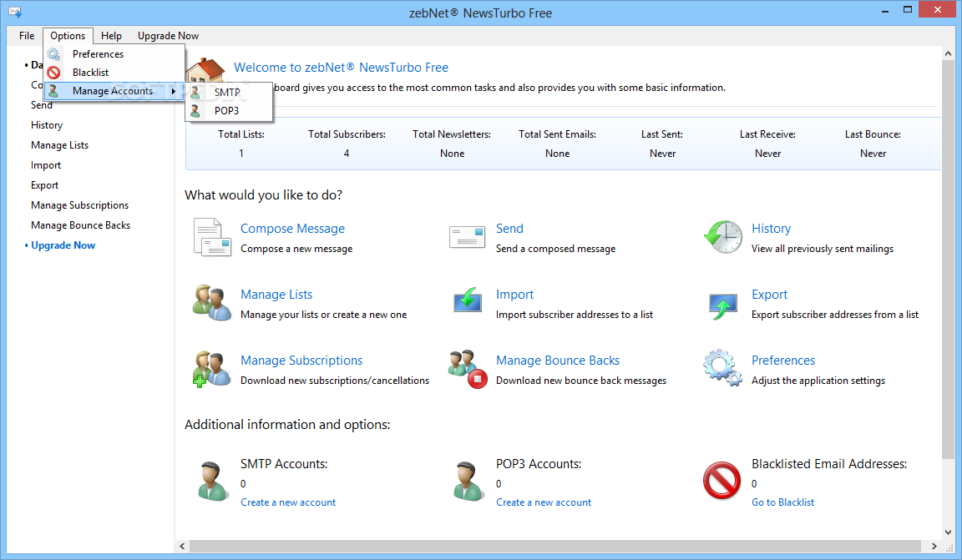Click the vertical scrollbar up arrow
This screenshot has height=560, width=962.
949,54
